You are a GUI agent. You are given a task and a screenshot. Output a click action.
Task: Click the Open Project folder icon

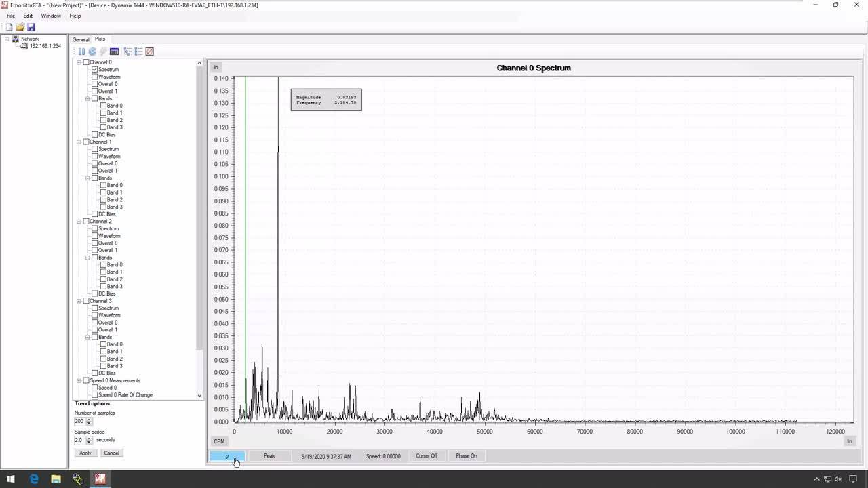[x=20, y=27]
